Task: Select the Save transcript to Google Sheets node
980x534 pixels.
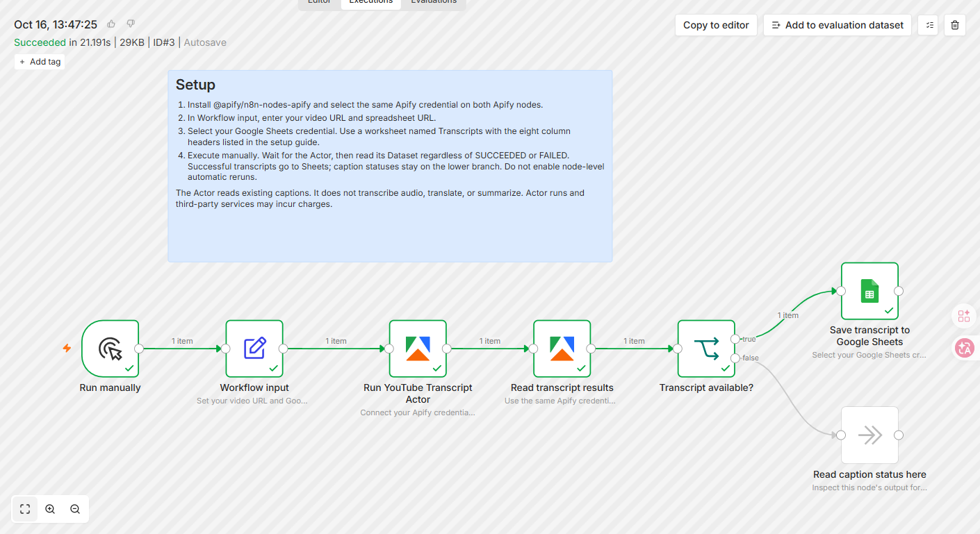Action: 869,291
